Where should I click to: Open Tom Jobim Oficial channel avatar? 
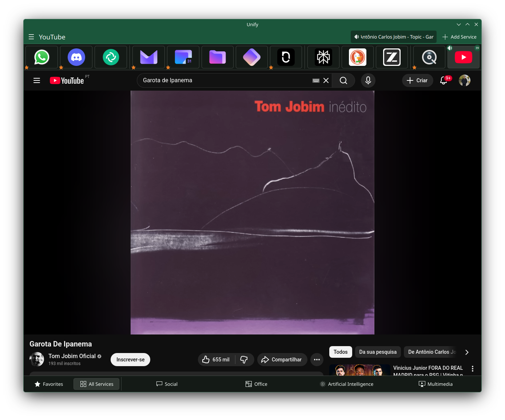37,359
